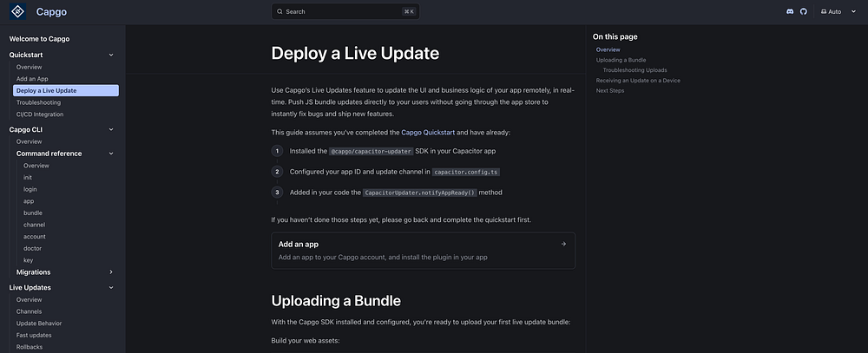Jump to Next Steps section
This screenshot has height=353, width=868.
point(610,91)
